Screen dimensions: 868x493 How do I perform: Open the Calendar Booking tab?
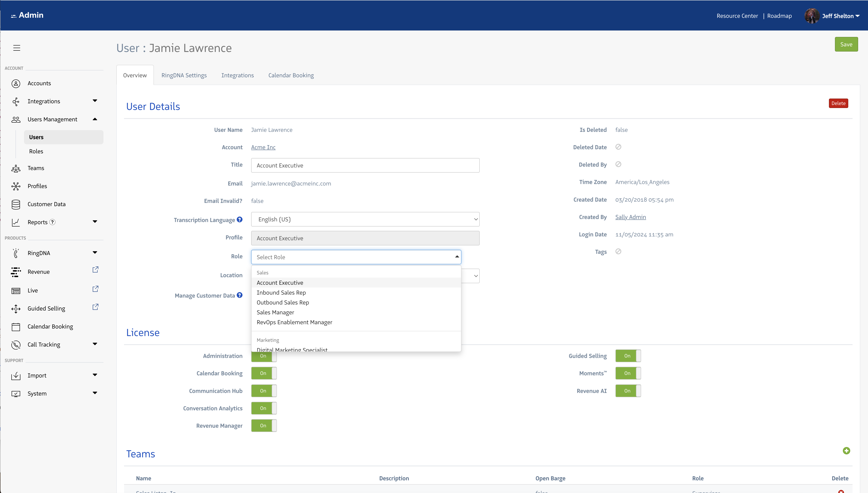(x=291, y=75)
